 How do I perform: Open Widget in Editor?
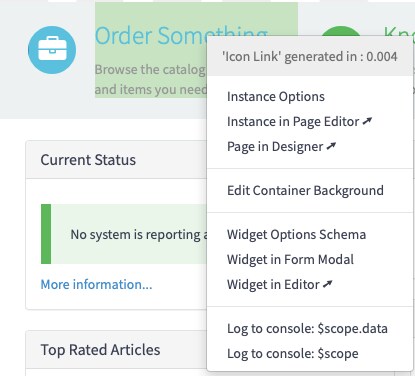279,284
